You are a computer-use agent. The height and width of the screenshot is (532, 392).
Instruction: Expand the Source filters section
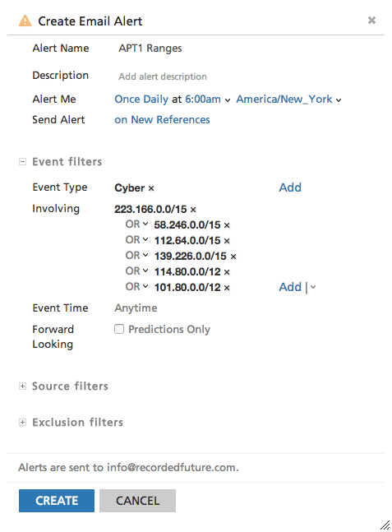click(x=22, y=386)
